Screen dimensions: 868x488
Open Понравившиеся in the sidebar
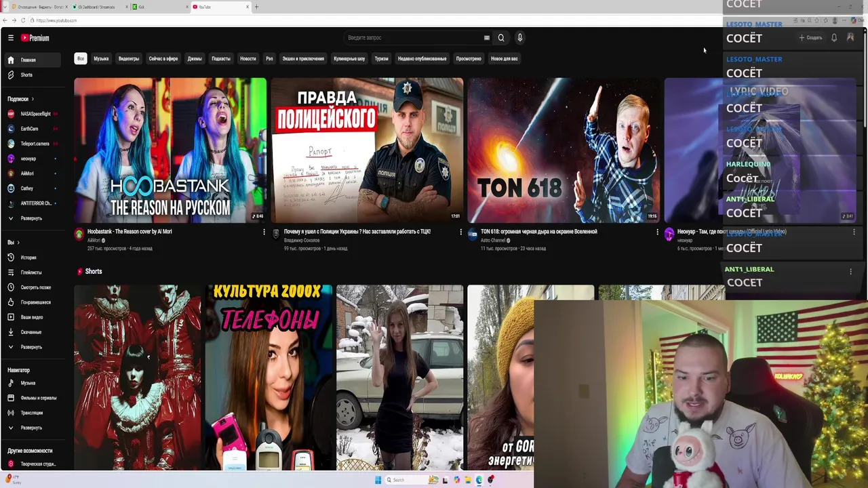31,302
